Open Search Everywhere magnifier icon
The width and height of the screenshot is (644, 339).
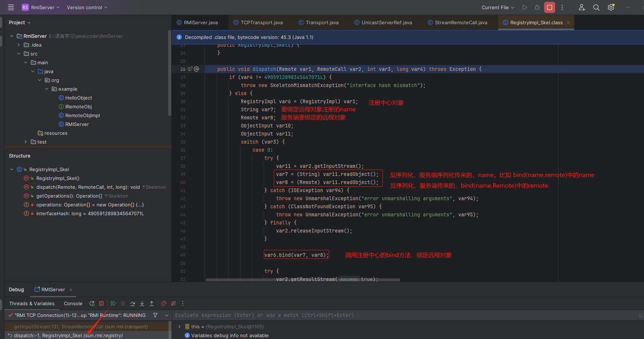(596, 7)
